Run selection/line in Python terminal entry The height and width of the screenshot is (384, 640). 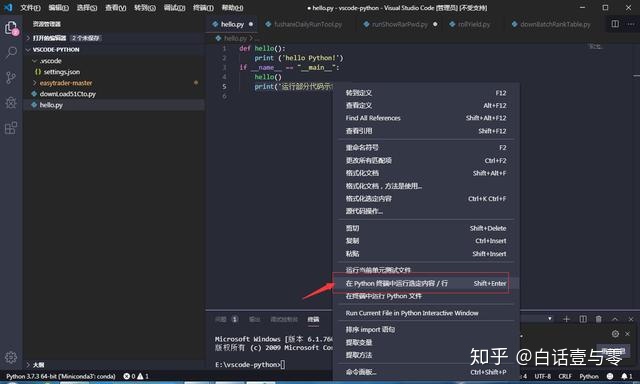(x=426, y=283)
